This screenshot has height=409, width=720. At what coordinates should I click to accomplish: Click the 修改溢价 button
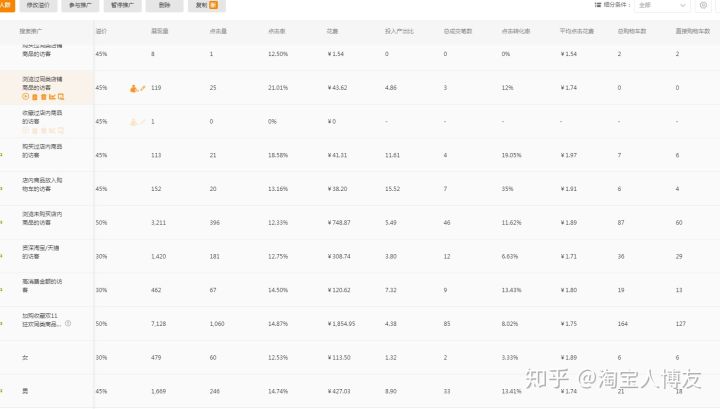[x=38, y=5]
